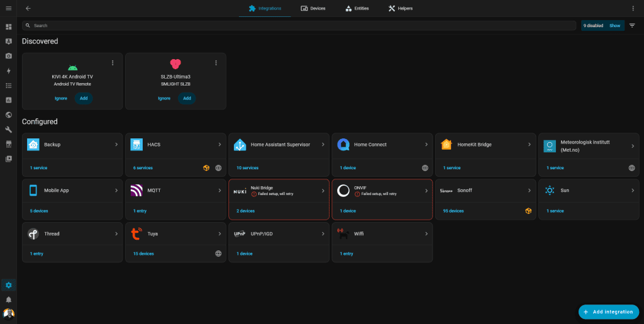Click the back arrow in header
Image resolution: width=644 pixels, height=324 pixels.
tap(28, 8)
